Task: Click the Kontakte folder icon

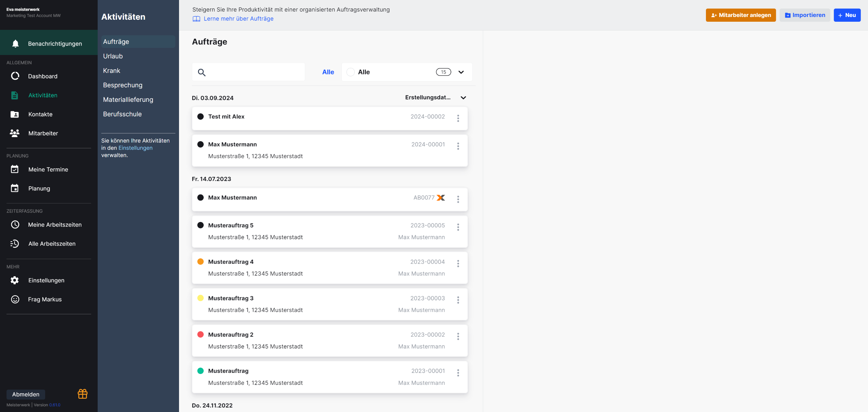Action: 15,114
